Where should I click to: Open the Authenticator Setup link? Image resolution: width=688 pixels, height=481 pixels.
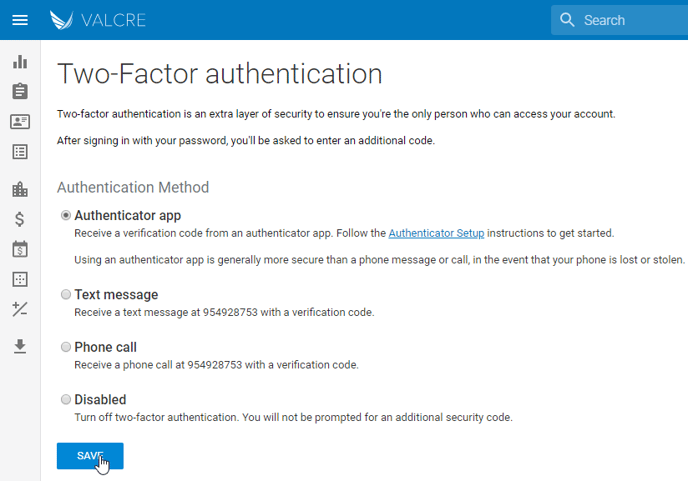pos(436,233)
